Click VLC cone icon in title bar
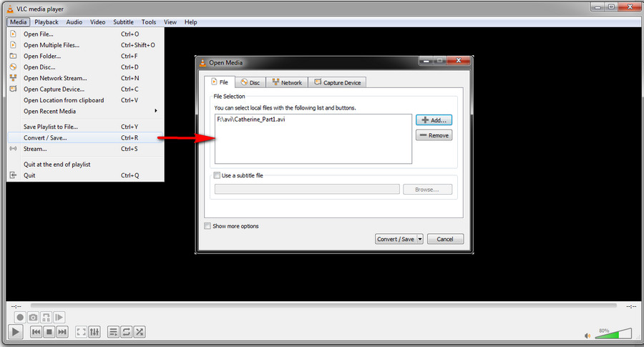The image size is (644, 347). tap(10, 9)
